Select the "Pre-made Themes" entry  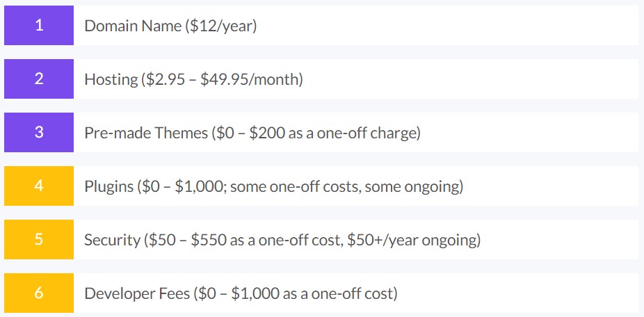[x=145, y=133]
